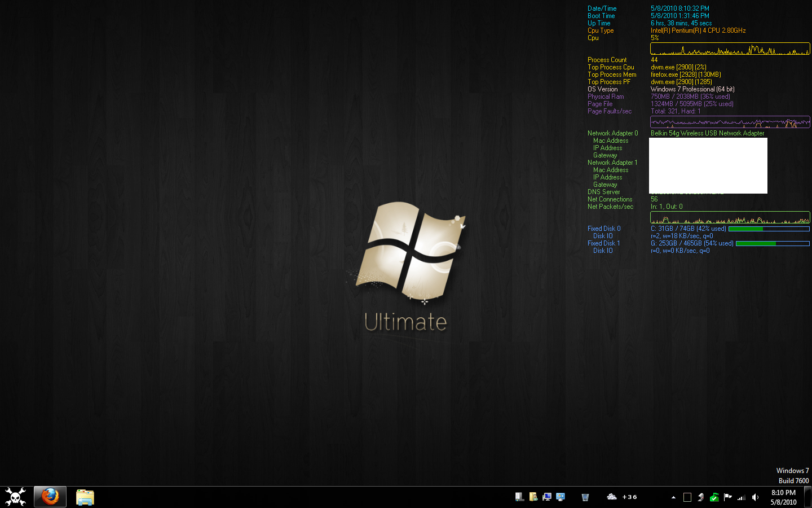Click the 'Physical Ram' label
812x508 pixels.
click(606, 97)
